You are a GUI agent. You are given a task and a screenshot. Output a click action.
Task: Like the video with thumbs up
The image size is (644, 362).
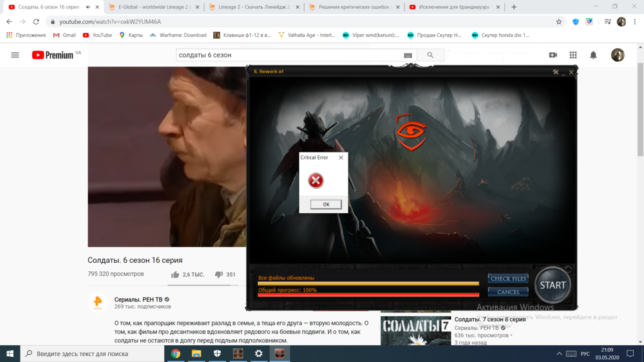pyautogui.click(x=175, y=274)
